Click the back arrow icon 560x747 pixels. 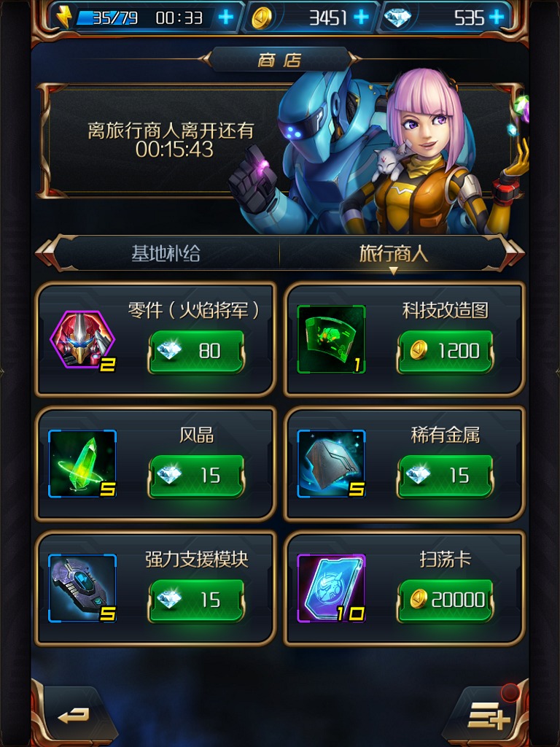[x=73, y=716]
